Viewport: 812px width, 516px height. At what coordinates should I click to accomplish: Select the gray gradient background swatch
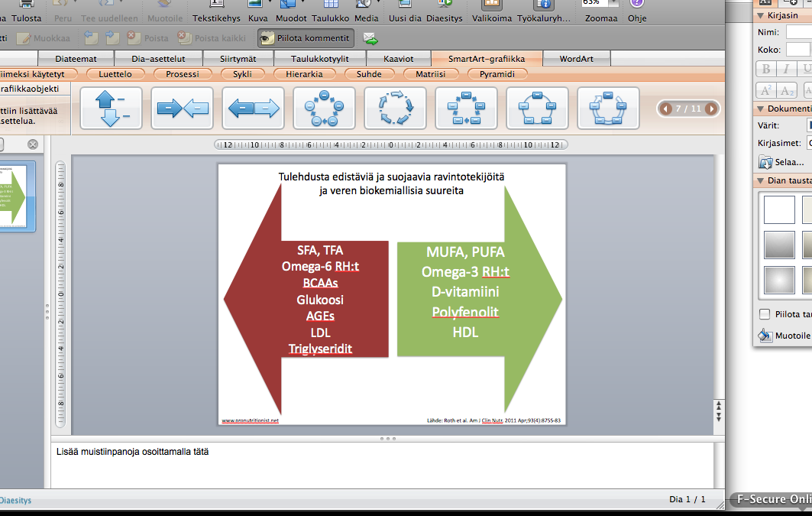779,245
